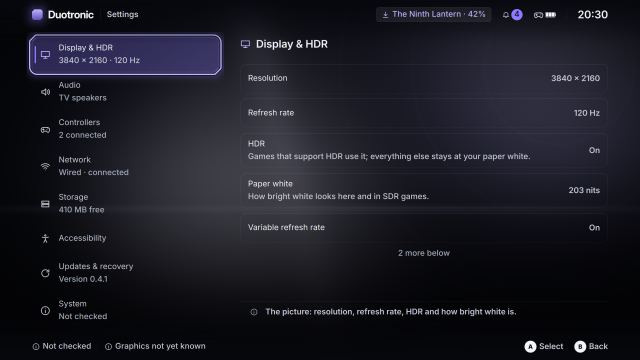Image resolution: width=640 pixels, height=360 pixels.
Task: Click the Wi-Fi icon beside Network
Action: 45,167
